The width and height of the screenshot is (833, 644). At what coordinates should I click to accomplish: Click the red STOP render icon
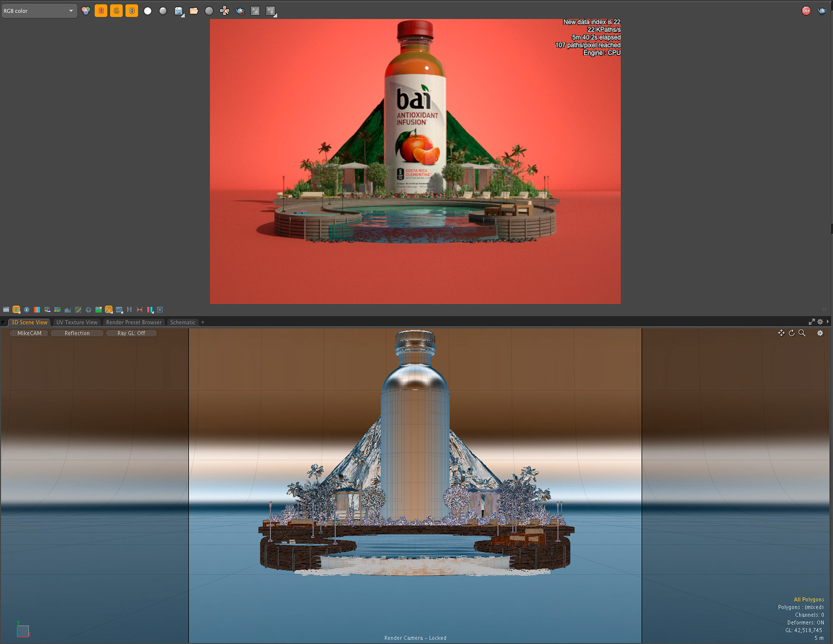tap(806, 11)
